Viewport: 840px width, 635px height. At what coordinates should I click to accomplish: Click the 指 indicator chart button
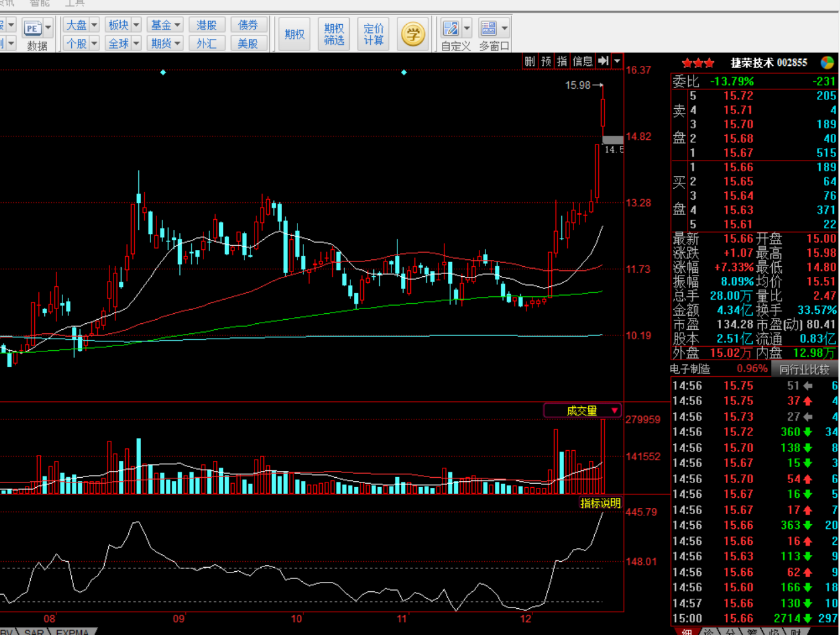click(x=562, y=61)
